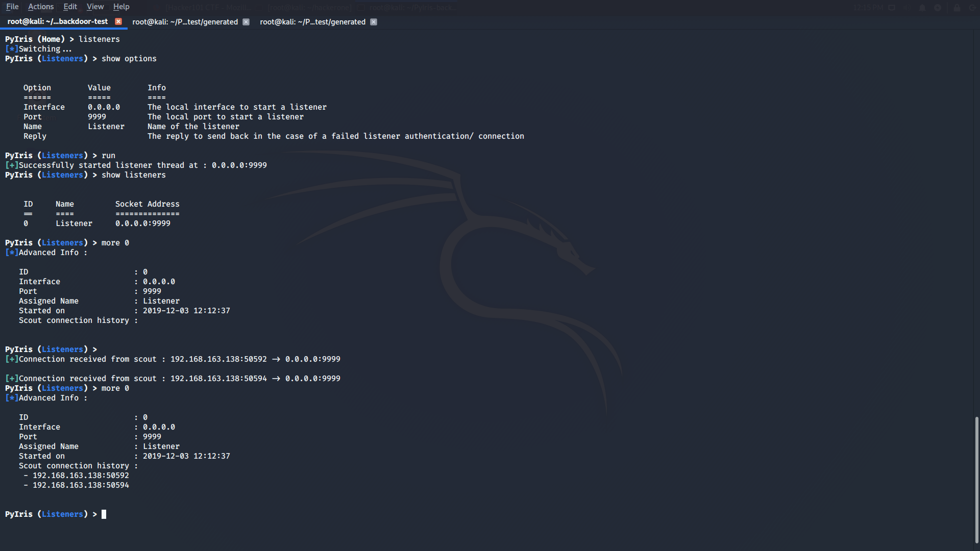Click the "run" command text
The width and height of the screenshot is (980, 551).
(x=108, y=156)
